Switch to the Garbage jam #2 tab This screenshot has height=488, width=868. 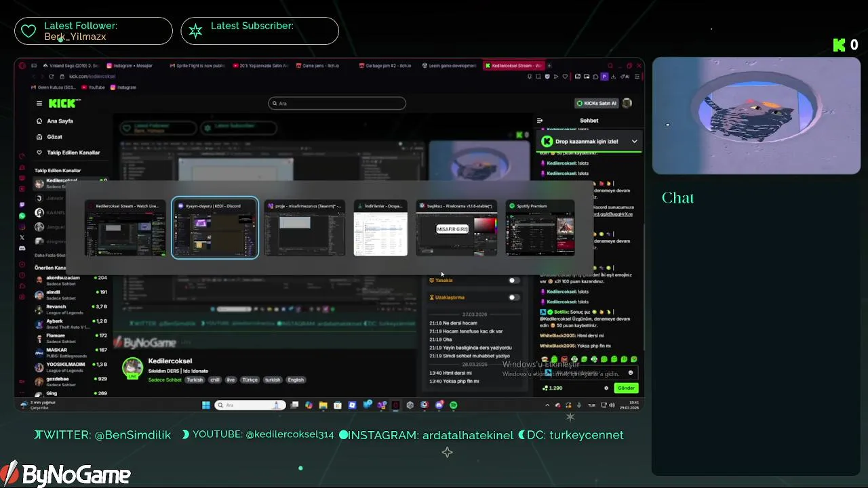[387, 66]
